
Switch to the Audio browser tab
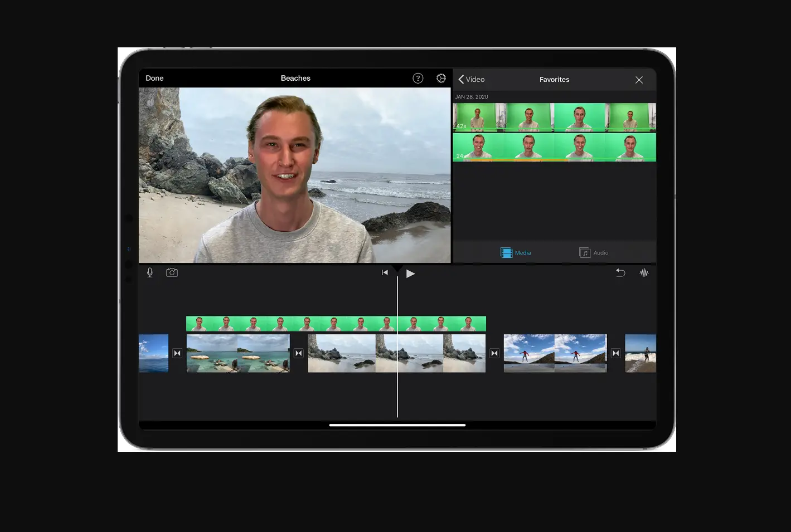point(594,252)
